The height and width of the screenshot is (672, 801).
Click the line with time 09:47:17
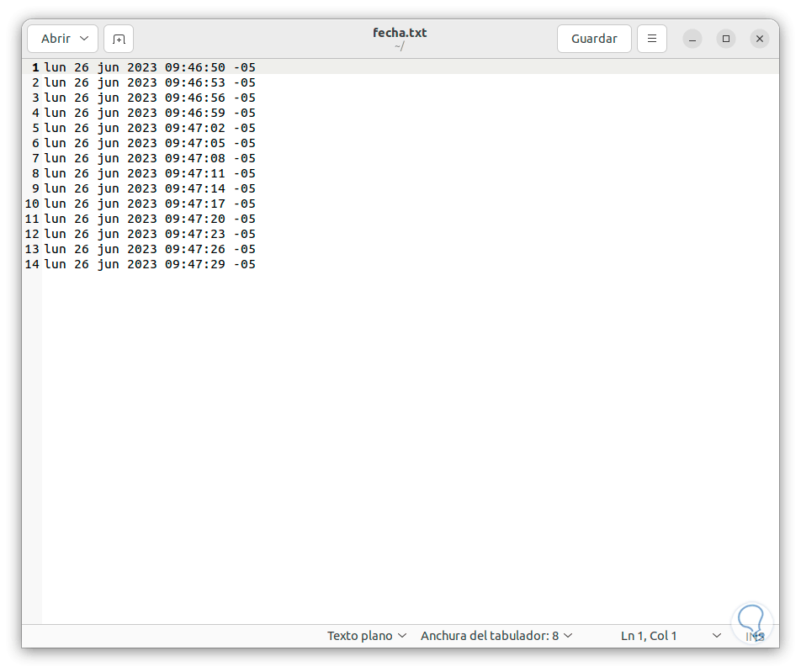pos(150,204)
